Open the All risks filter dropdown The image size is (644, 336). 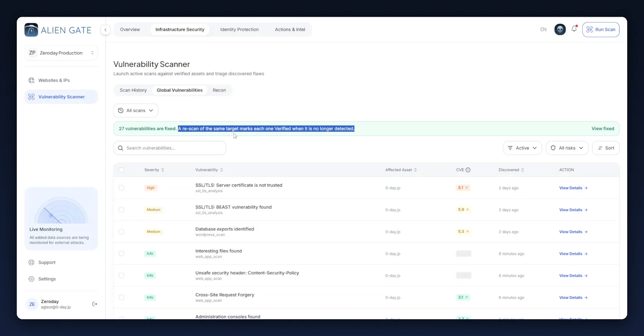[x=567, y=148]
